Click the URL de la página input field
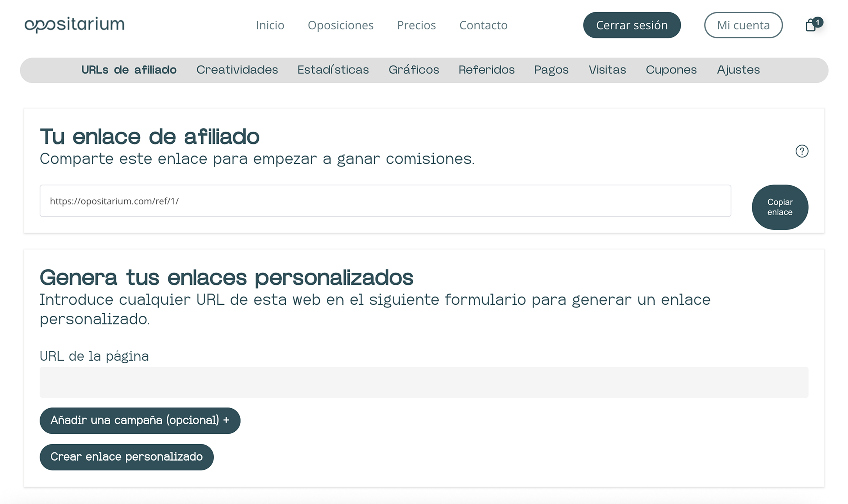This screenshot has width=848, height=504. (x=424, y=382)
